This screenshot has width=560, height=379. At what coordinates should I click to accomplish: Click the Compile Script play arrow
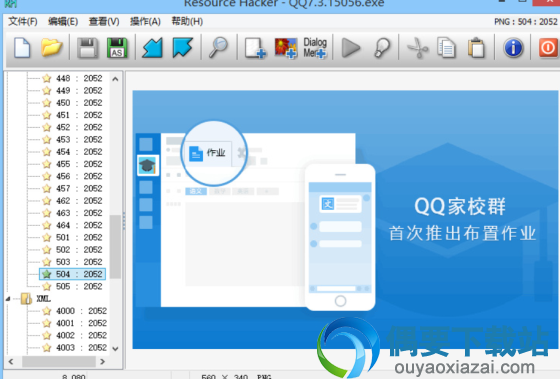pos(351,48)
